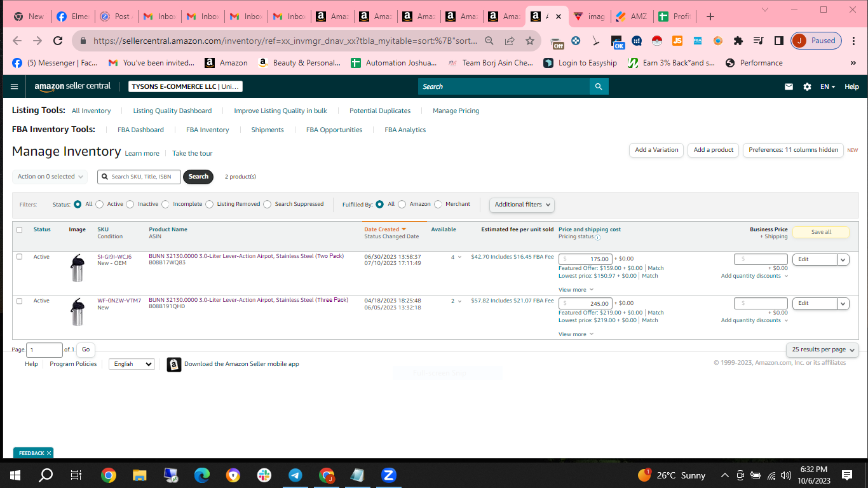Expand View more for the Two Pack row

[x=576, y=290]
